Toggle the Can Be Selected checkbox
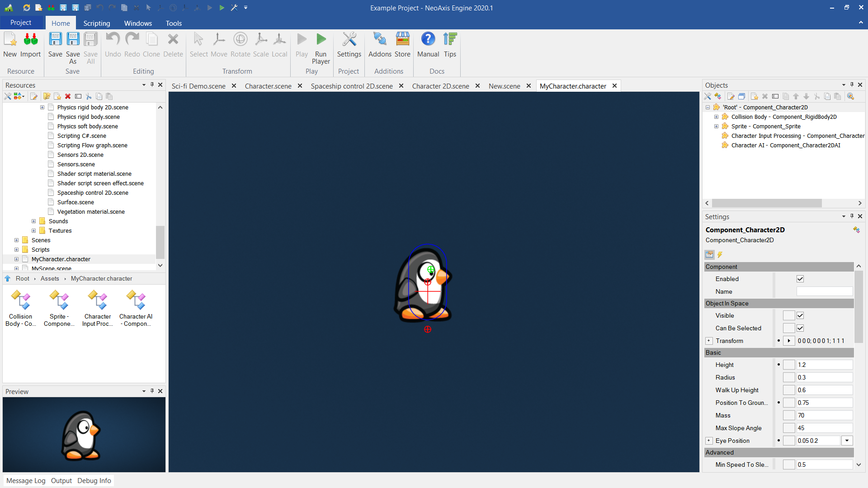Viewport: 868px width, 488px height. 800,328
